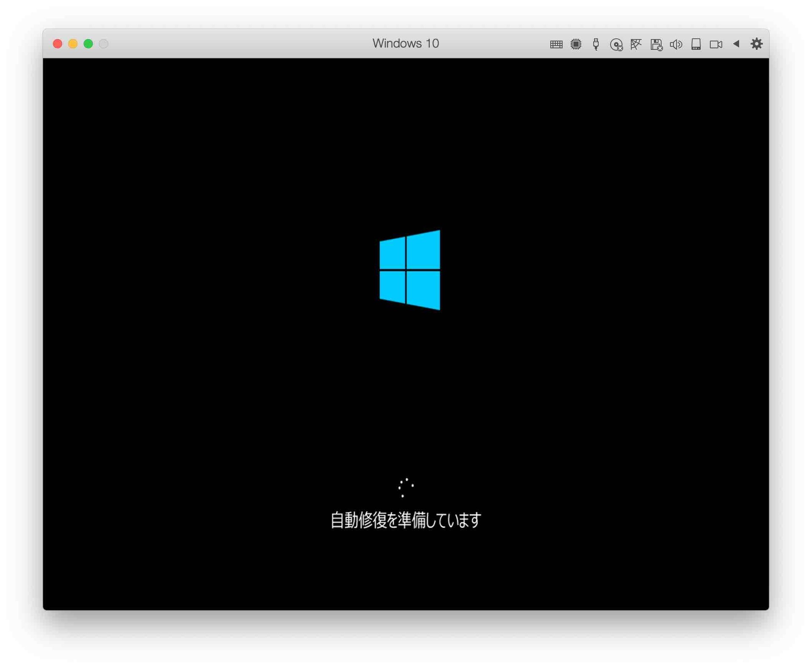Click the CPU chip status icon
Image resolution: width=812 pixels, height=667 pixels.
(x=576, y=44)
